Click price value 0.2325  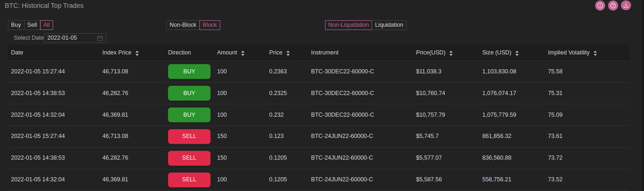click(278, 93)
